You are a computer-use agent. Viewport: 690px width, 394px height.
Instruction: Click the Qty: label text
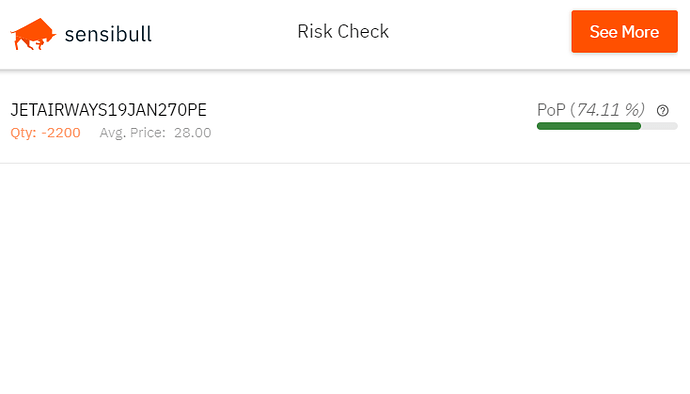[x=23, y=133]
